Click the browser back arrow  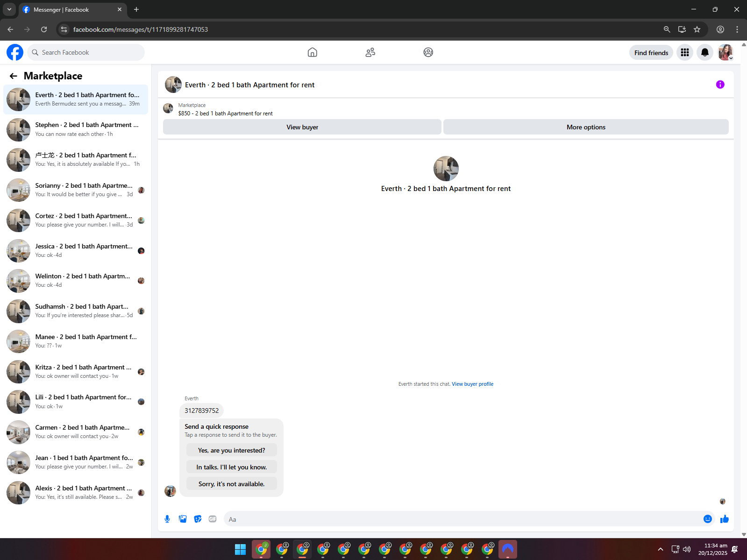click(x=10, y=29)
